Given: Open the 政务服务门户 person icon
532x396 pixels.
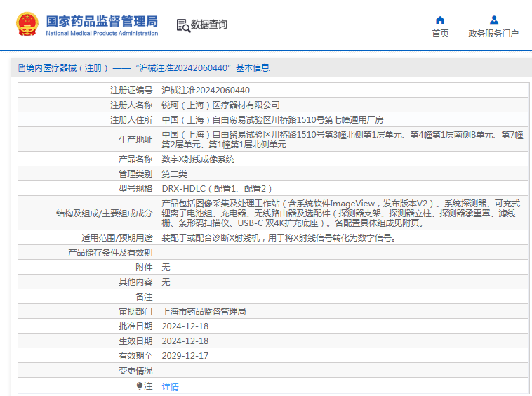Looking at the screenshot, I should point(494,20).
